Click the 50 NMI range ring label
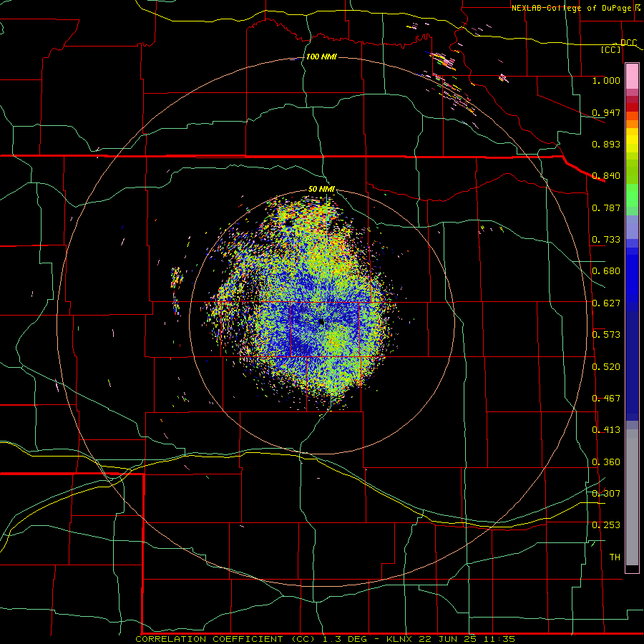This screenshot has width=644, height=644. [321, 190]
